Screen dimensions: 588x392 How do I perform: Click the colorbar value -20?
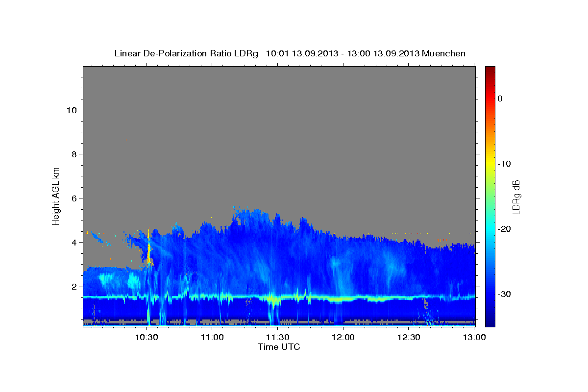coord(505,229)
